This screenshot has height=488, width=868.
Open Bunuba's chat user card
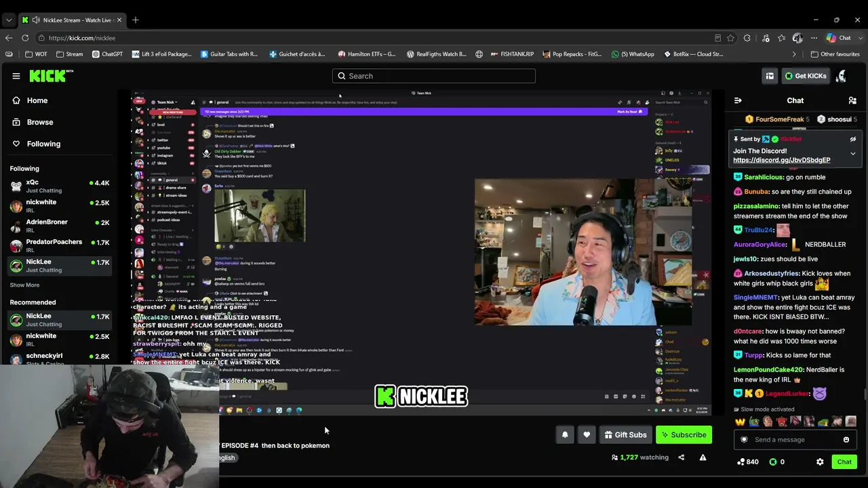point(756,192)
